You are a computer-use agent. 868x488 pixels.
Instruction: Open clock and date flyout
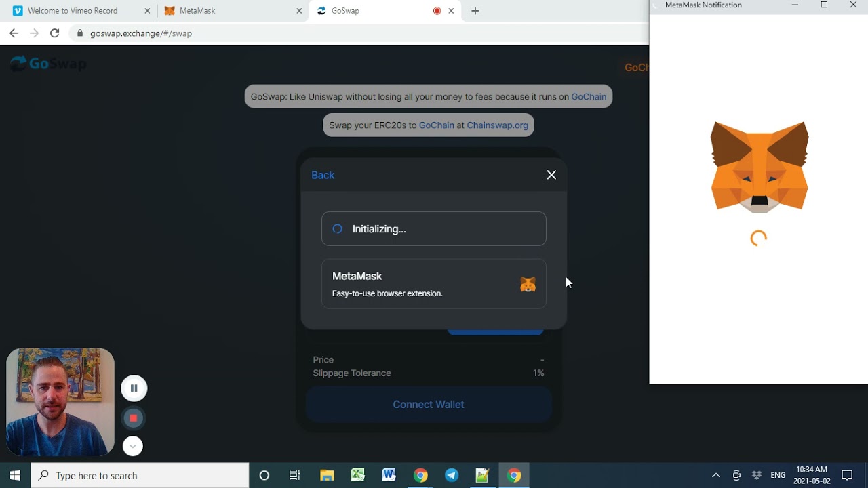[x=812, y=475]
